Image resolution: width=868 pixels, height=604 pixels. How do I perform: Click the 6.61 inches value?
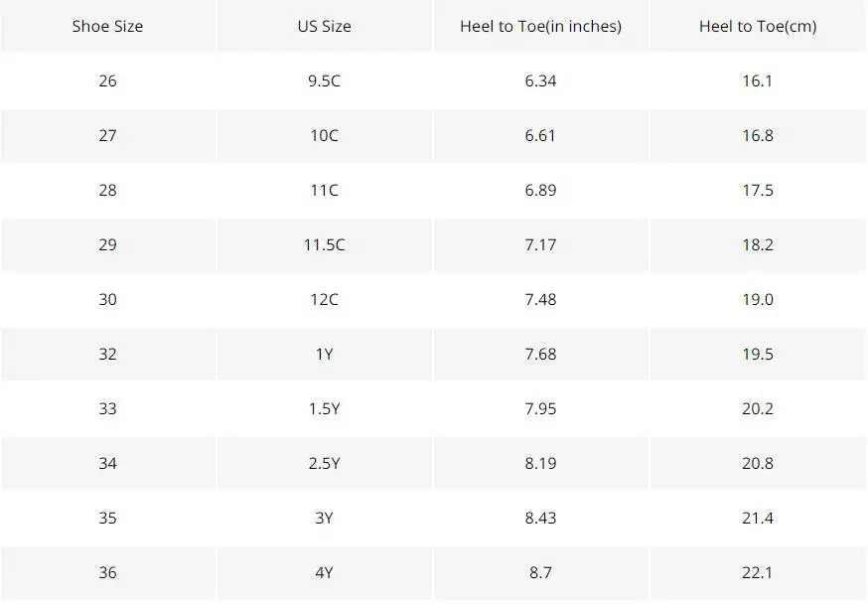click(x=541, y=136)
